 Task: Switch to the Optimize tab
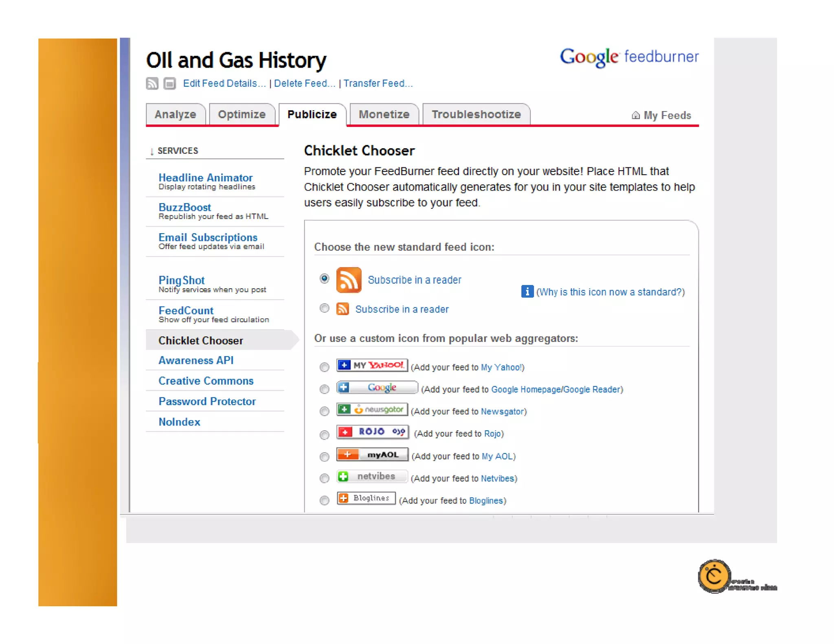coord(241,114)
